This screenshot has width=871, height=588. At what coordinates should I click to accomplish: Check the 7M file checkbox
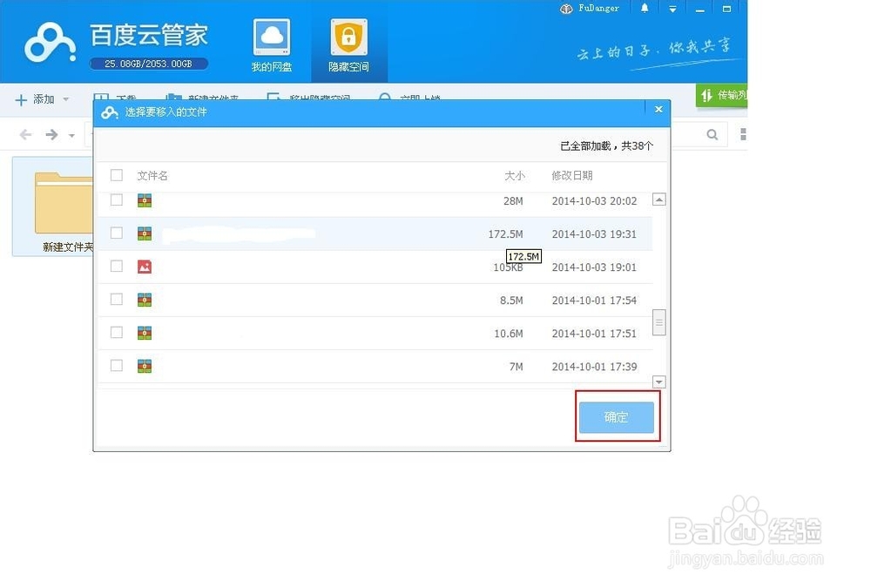116,366
